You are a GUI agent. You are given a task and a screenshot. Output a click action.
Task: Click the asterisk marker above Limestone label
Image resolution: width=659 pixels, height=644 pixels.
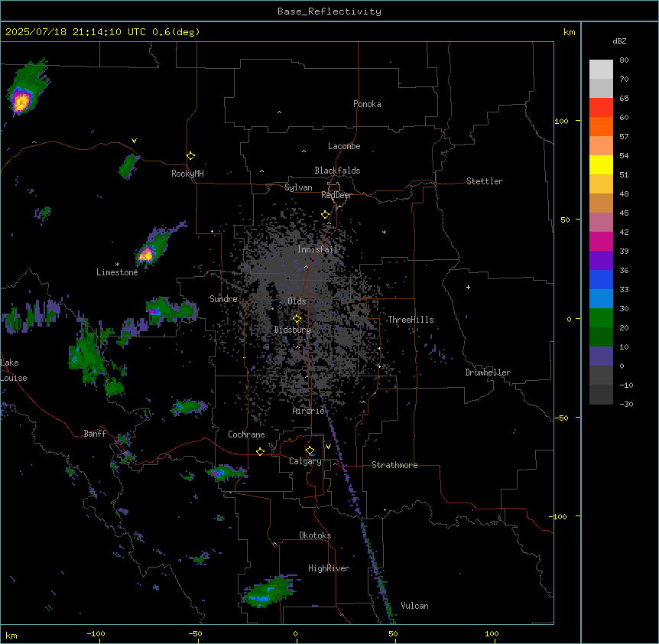[117, 264]
